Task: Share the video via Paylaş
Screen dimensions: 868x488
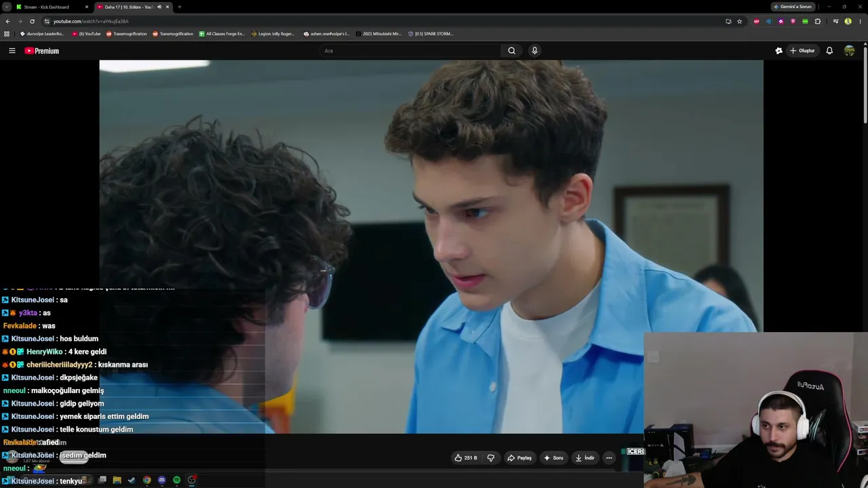Action: [x=520, y=458]
